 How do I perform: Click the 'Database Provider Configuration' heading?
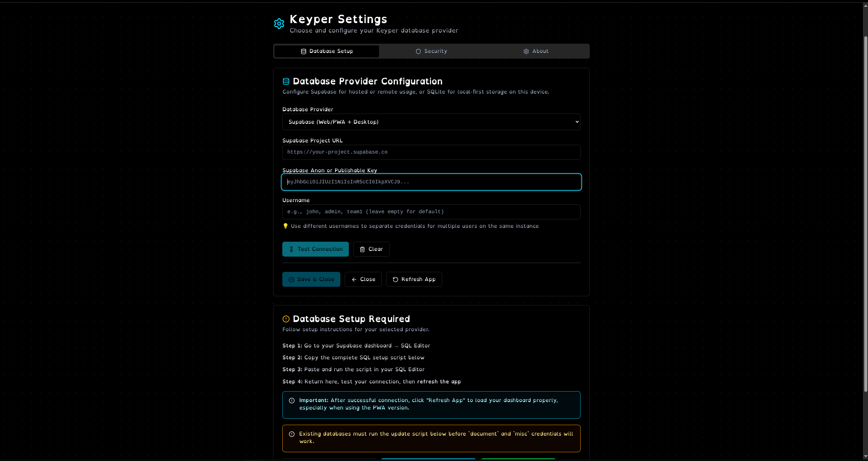[x=367, y=81]
